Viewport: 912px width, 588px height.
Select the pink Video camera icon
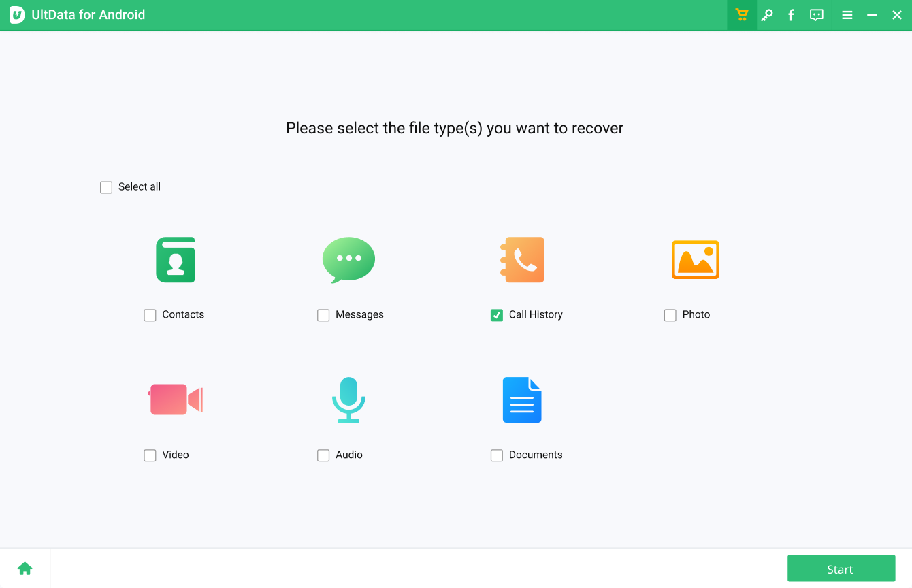point(175,399)
